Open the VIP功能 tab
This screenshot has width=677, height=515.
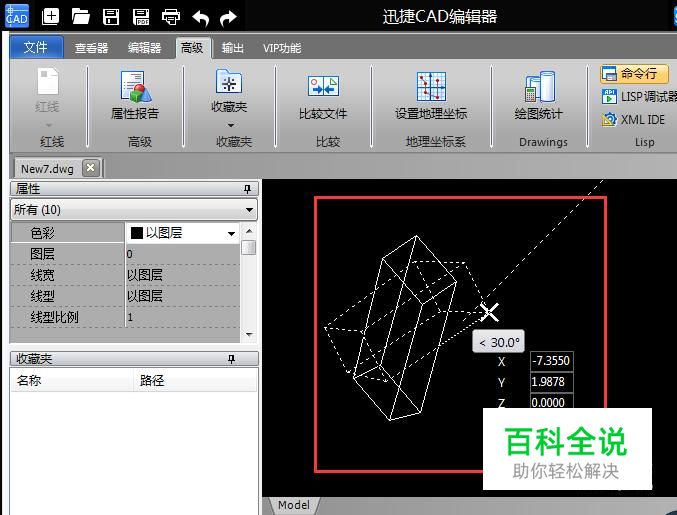point(282,48)
